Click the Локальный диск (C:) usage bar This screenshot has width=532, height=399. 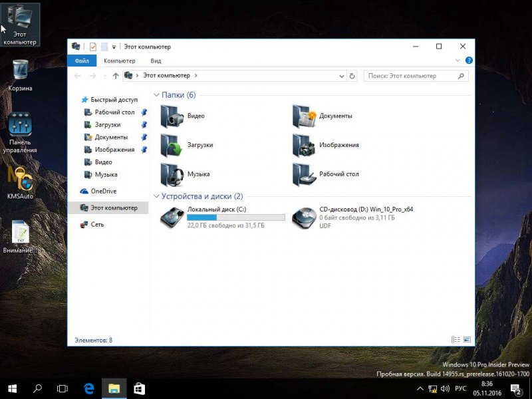[x=236, y=217]
